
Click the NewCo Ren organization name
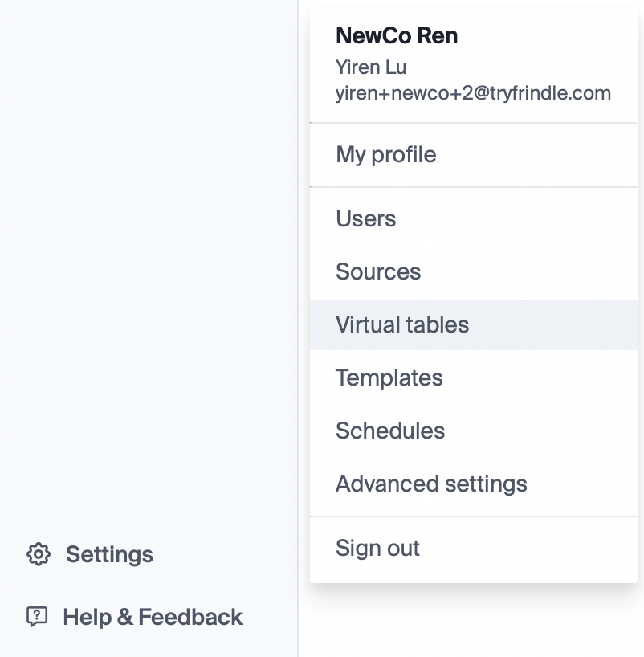397,35
